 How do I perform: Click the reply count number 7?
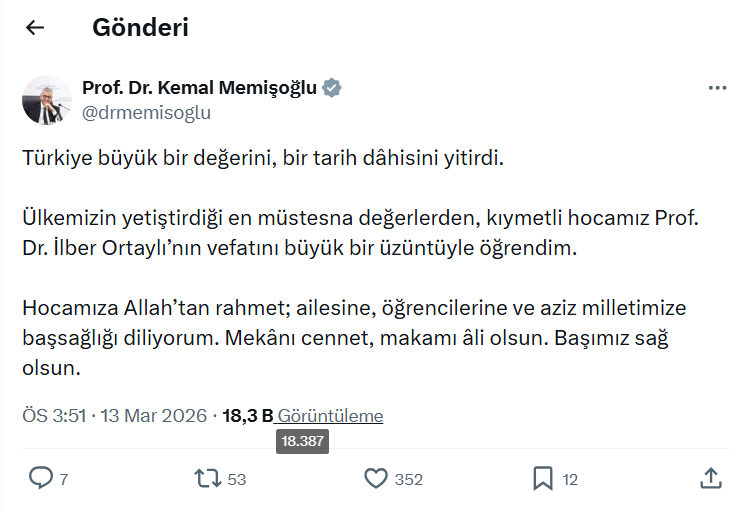click(64, 480)
